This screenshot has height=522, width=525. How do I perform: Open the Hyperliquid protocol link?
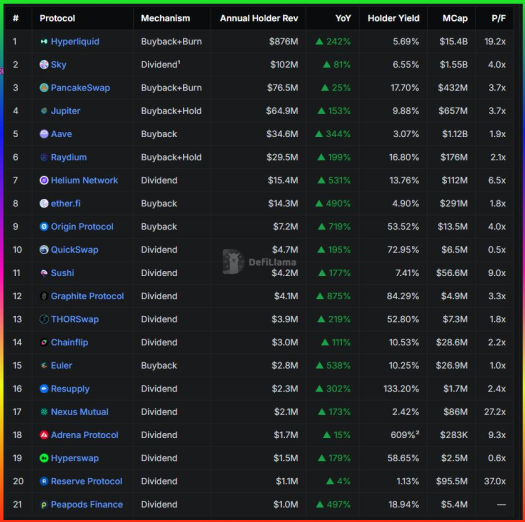tap(75, 42)
